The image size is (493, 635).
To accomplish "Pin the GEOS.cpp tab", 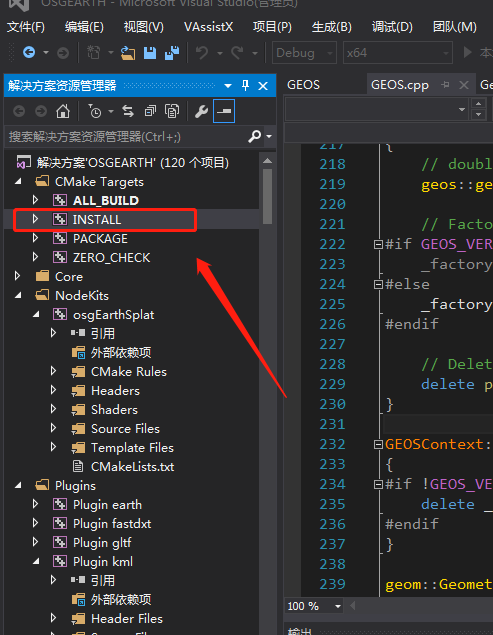I will coord(446,85).
